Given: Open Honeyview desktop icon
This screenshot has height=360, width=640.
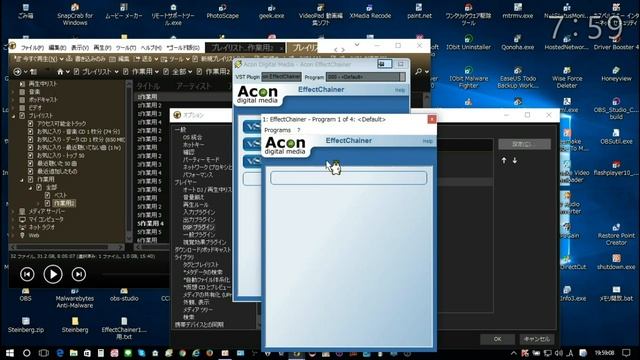Looking at the screenshot, I should [x=616, y=73].
